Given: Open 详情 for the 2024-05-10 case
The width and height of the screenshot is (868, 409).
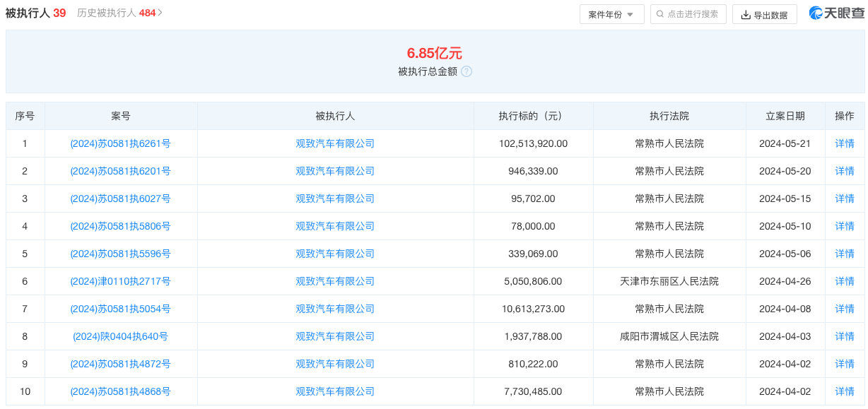Looking at the screenshot, I should coord(845,226).
